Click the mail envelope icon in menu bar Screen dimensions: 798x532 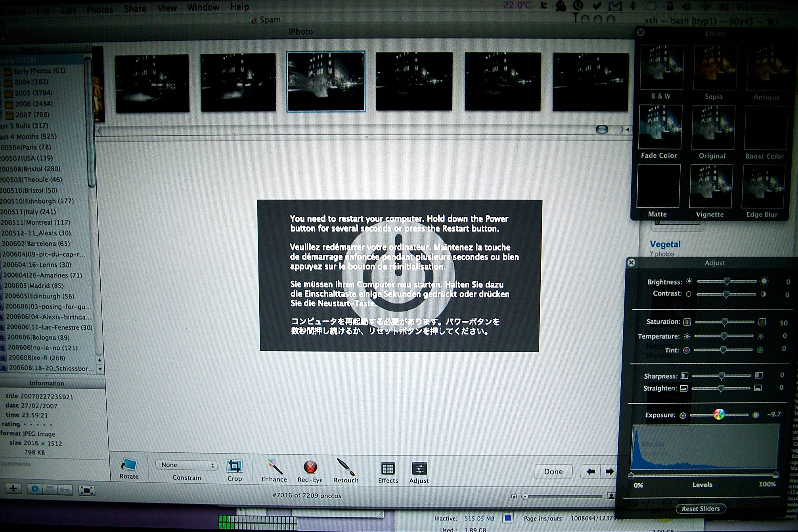[615, 6]
